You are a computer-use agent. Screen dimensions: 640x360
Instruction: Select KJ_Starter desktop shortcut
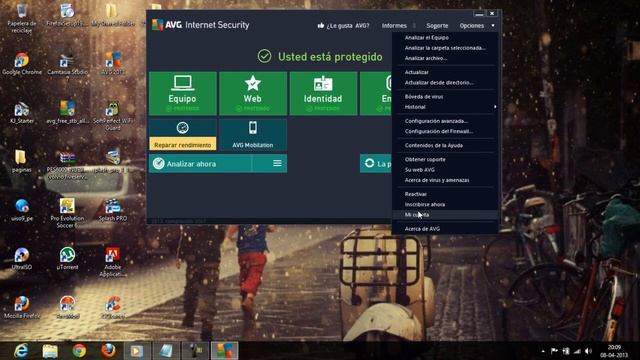22,113
